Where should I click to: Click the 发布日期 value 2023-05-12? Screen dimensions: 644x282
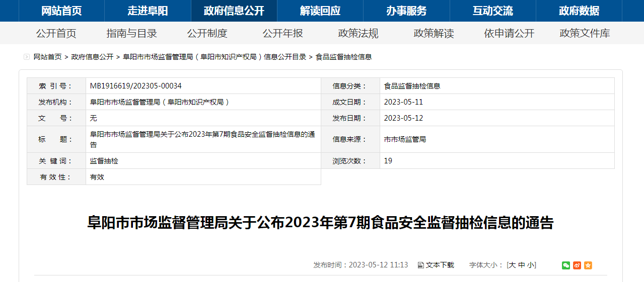click(403, 118)
